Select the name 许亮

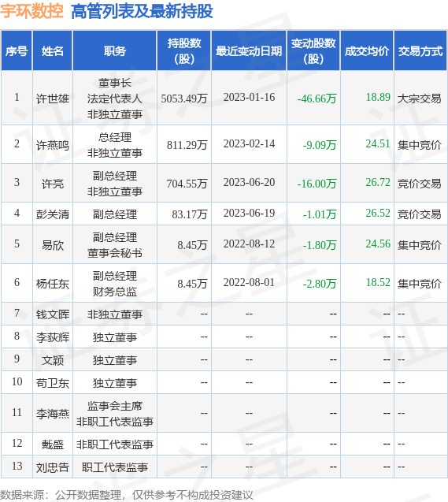point(53,184)
